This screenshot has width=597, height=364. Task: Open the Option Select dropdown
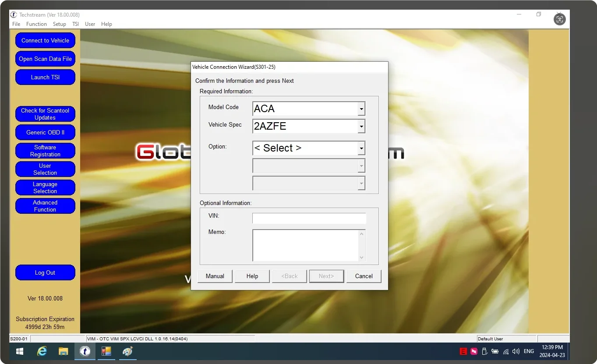(361, 148)
